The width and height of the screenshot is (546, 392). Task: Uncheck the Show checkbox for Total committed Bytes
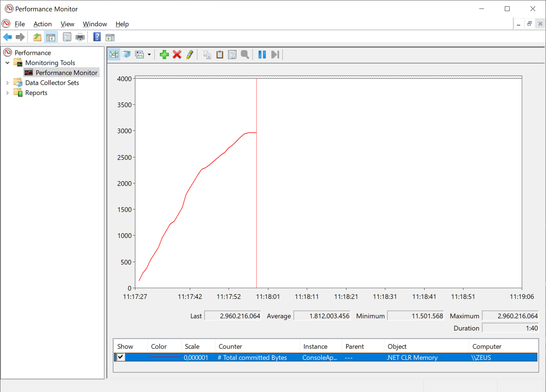pos(121,357)
